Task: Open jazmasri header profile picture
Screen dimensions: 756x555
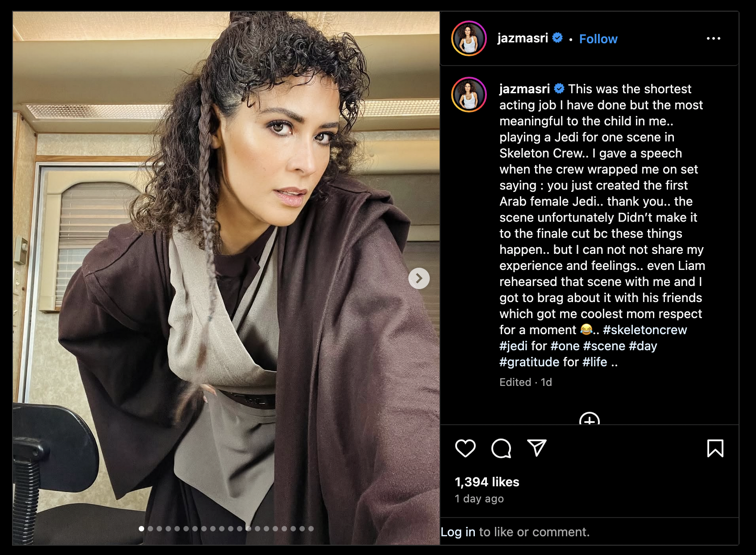Action: 469,38
